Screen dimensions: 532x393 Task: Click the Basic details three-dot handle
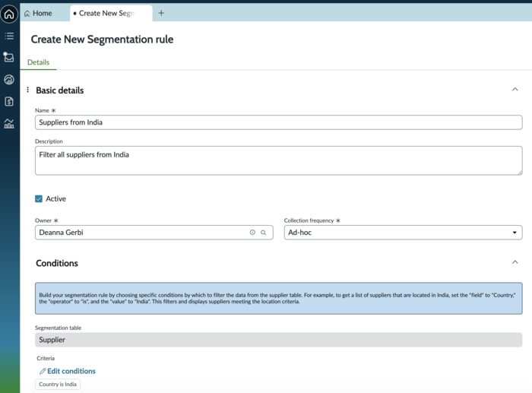point(28,90)
